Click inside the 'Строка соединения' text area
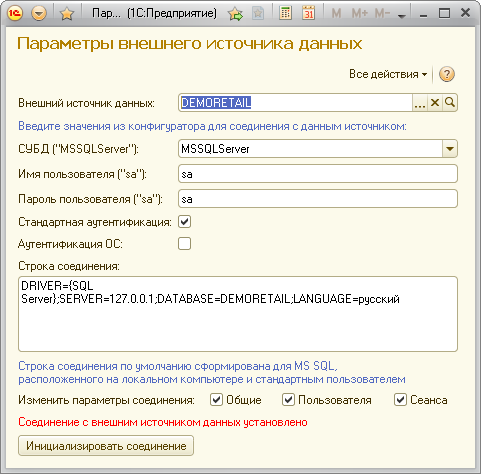This screenshot has width=481, height=474. coord(238,314)
